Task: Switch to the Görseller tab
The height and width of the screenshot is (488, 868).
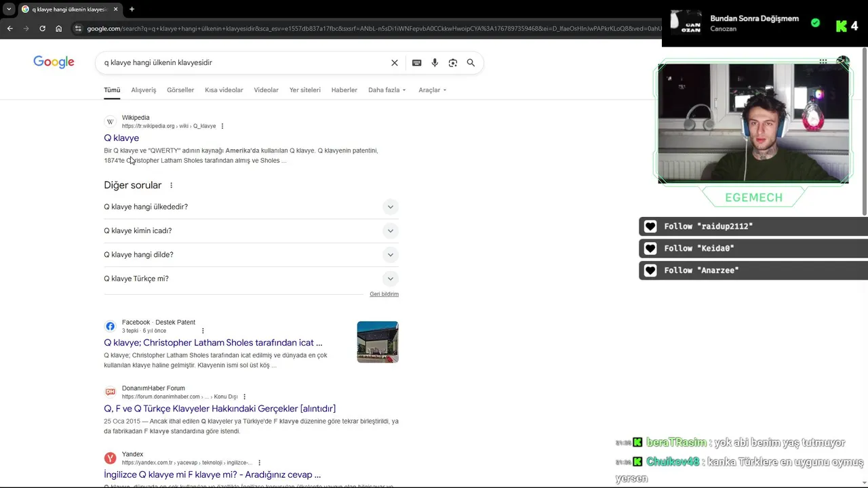Action: 180,90
